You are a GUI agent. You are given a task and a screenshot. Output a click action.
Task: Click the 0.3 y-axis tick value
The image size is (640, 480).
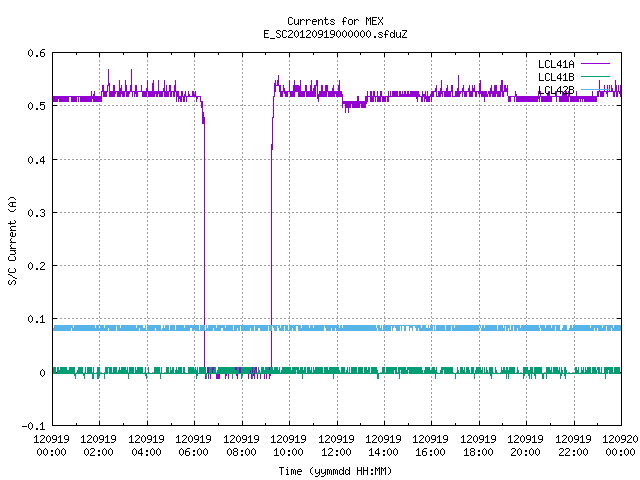(36, 213)
